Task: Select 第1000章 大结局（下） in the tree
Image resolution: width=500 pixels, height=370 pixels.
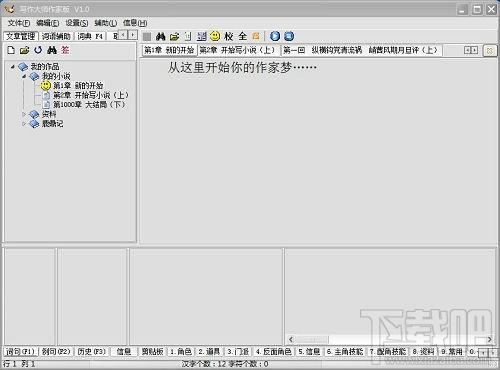Action: pos(89,105)
